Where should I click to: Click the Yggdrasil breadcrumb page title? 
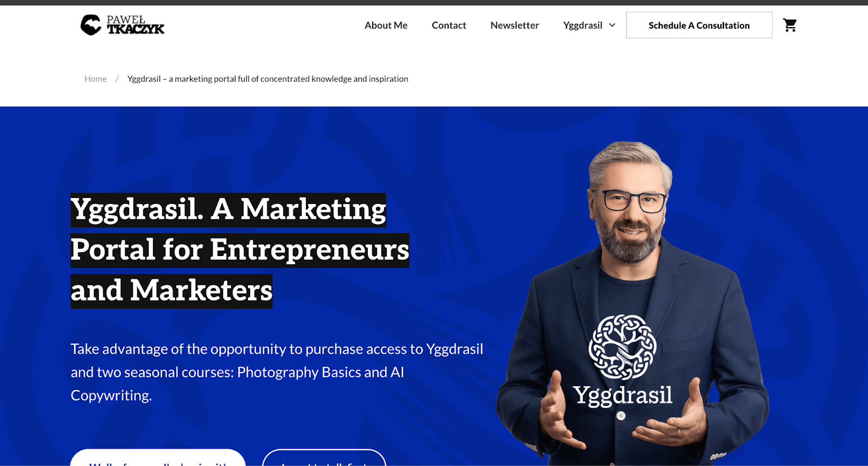(267, 79)
